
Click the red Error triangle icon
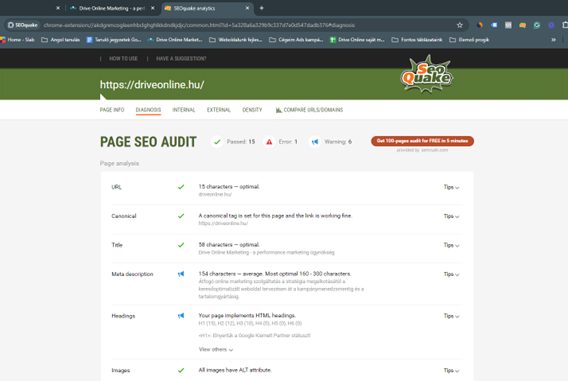pyautogui.click(x=269, y=142)
